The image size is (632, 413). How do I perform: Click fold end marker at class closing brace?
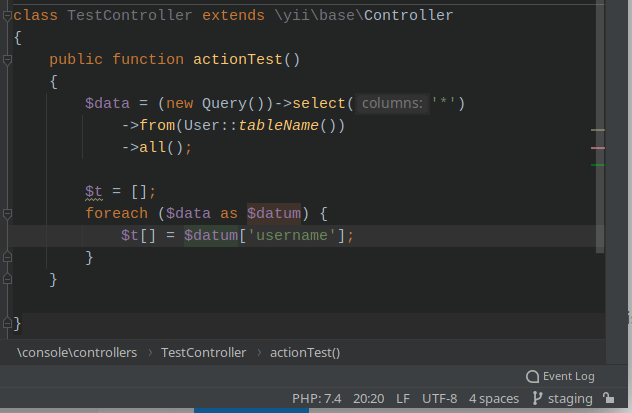pos(7,323)
